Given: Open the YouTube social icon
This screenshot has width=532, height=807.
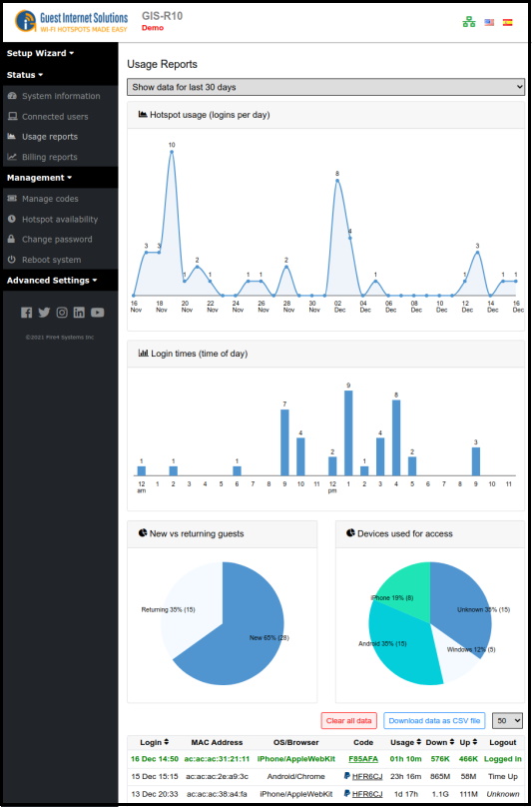Looking at the screenshot, I should pos(97,312).
